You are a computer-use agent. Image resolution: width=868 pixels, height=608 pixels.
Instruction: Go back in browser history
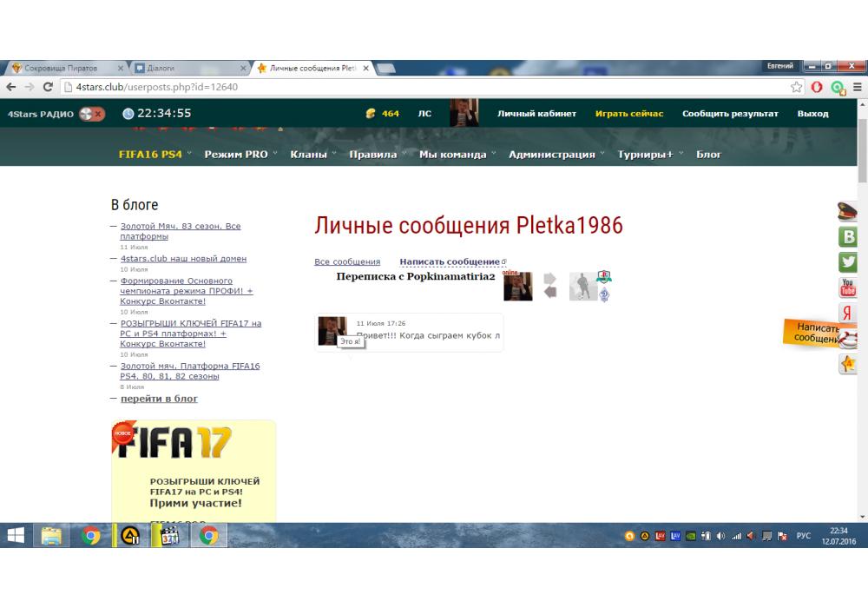click(x=11, y=87)
